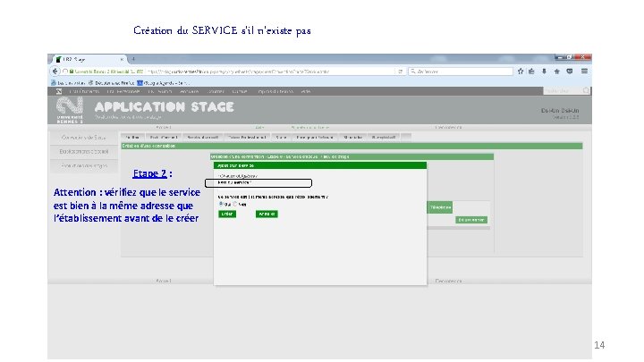644x362 pixels.
Task: Click 'Déconnexion' link at top right of page
Action: click(x=448, y=127)
